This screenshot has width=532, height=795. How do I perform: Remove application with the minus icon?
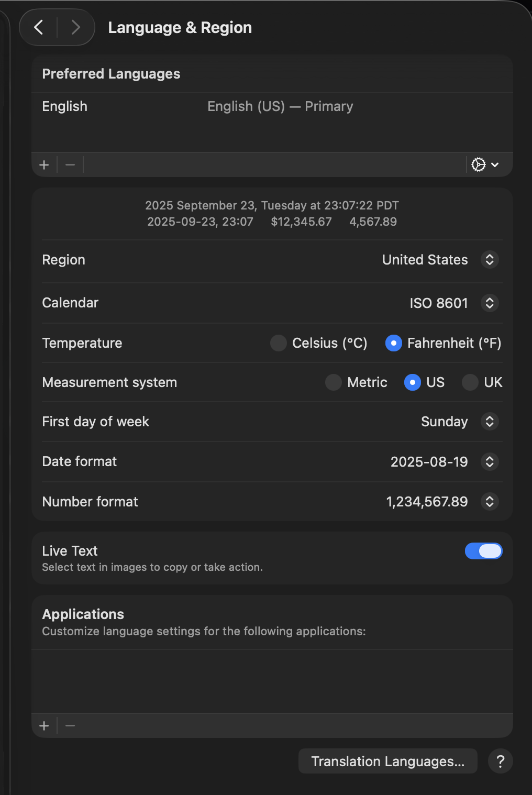[x=70, y=726]
